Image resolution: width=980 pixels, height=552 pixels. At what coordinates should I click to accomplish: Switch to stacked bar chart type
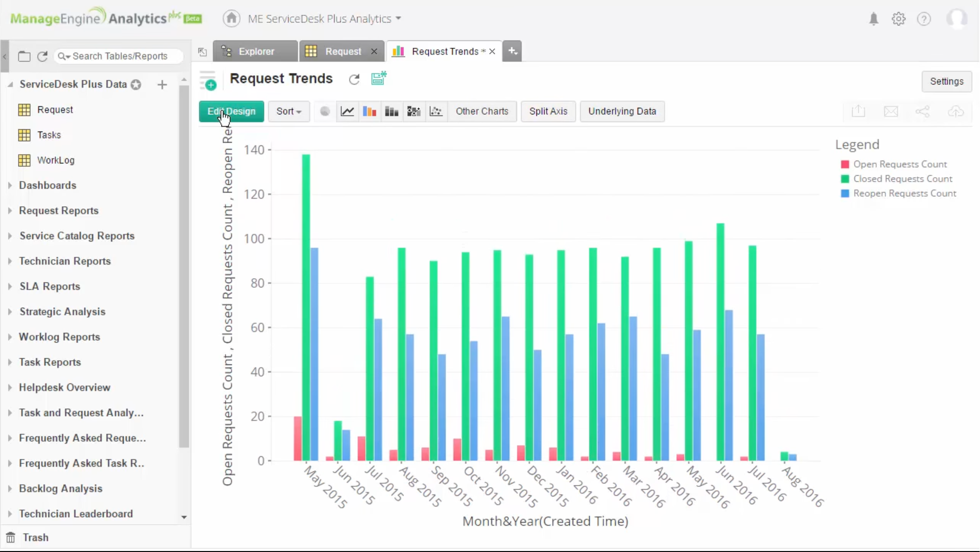click(x=392, y=111)
